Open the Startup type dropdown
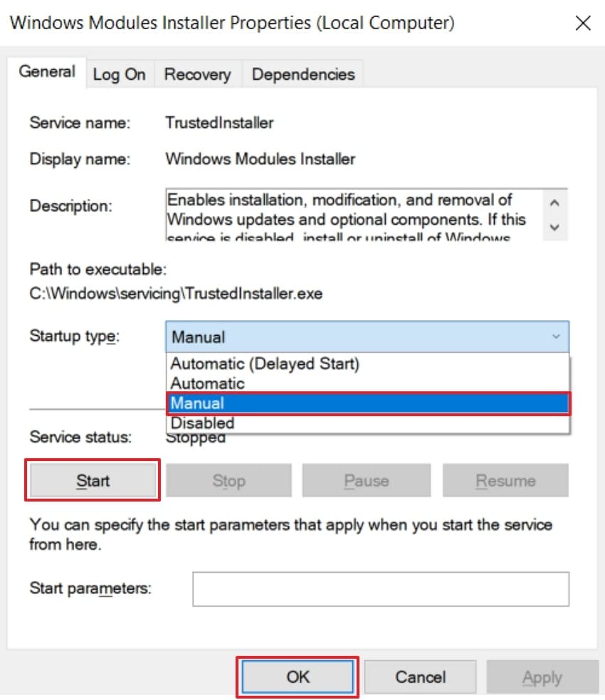605x700 pixels. [x=562, y=336]
